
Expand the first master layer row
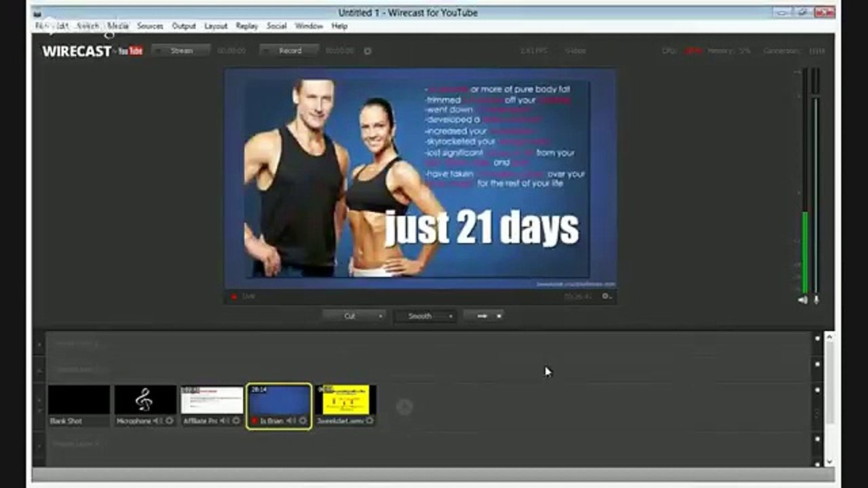coord(39,344)
